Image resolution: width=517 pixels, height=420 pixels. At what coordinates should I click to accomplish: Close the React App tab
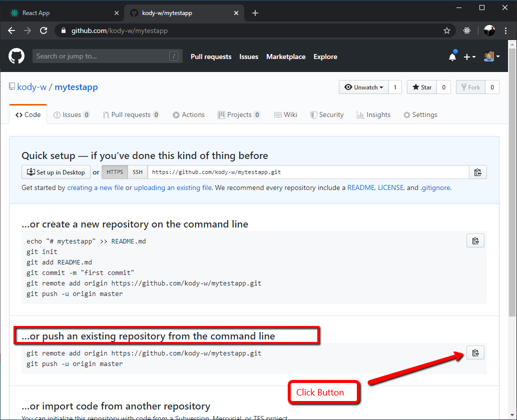coord(117,13)
